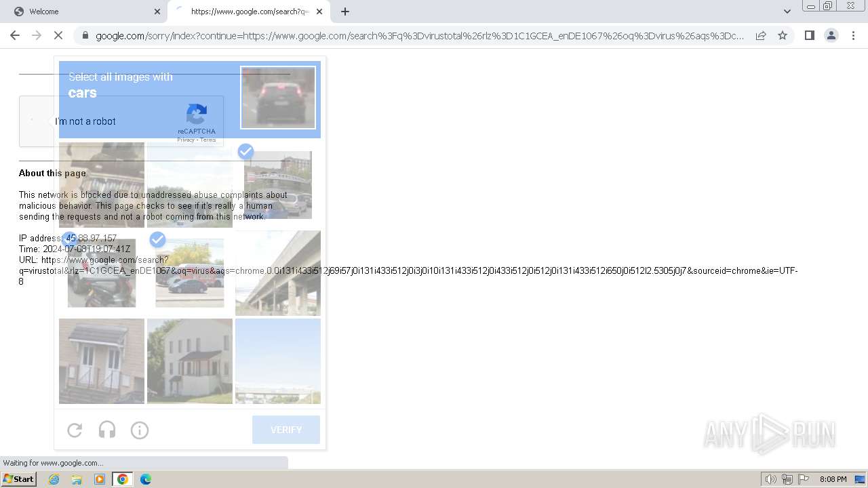Click the Time 2024-07-08 line
Screen dimensions: 868x488
pos(75,249)
